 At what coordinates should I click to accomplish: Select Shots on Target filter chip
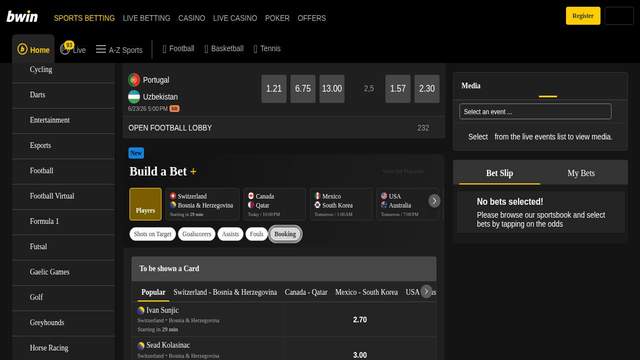click(153, 234)
